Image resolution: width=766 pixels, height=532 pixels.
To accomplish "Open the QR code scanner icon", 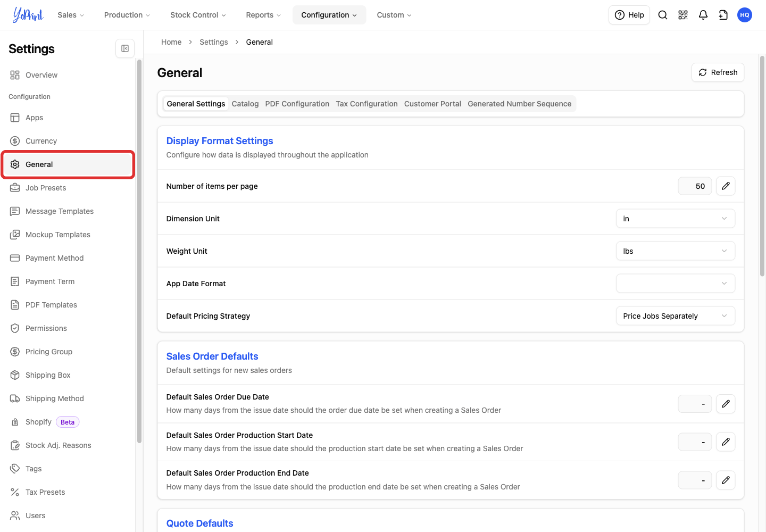I will (x=683, y=15).
